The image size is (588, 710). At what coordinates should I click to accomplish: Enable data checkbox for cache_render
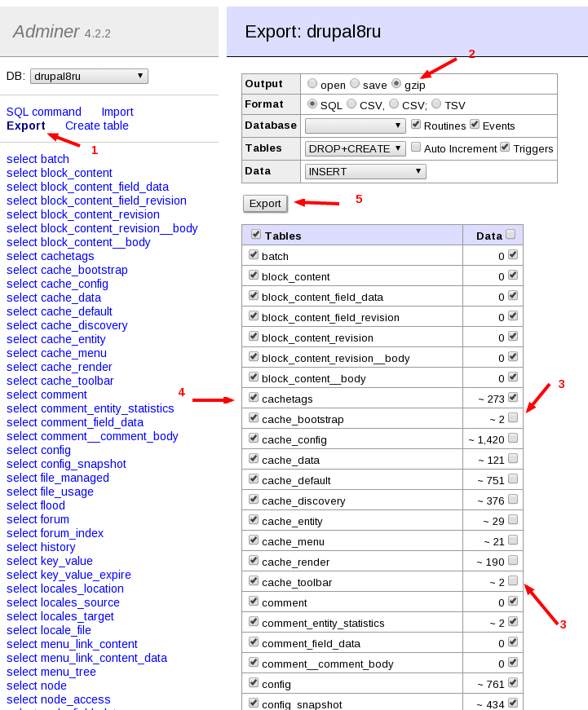point(513,560)
